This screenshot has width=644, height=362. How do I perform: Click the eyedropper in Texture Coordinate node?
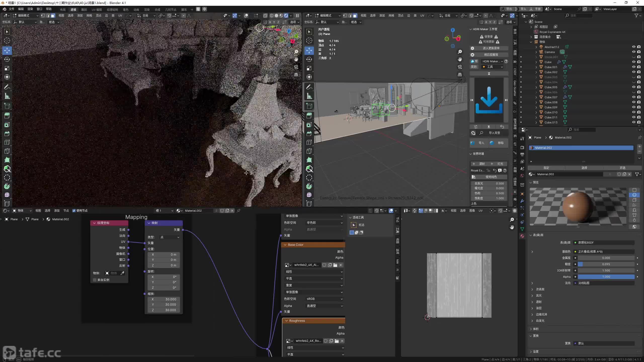click(x=123, y=273)
